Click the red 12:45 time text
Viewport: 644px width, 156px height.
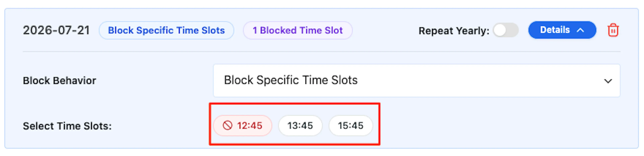250,125
